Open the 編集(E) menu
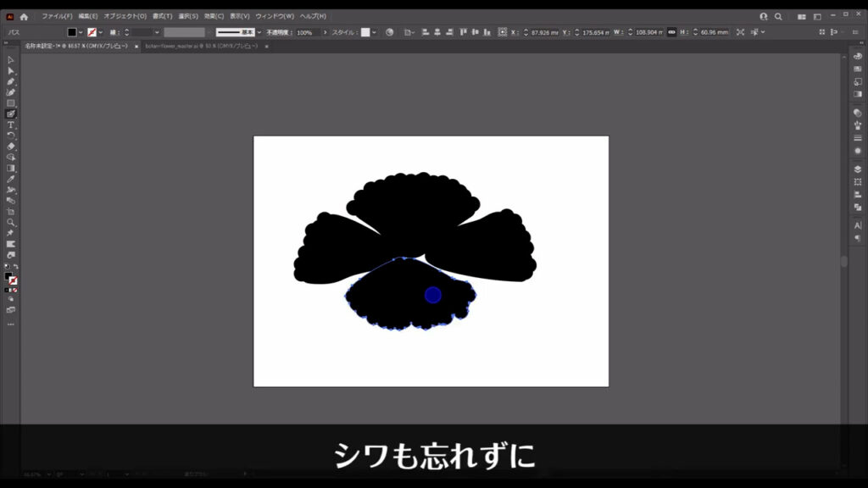 (x=87, y=17)
